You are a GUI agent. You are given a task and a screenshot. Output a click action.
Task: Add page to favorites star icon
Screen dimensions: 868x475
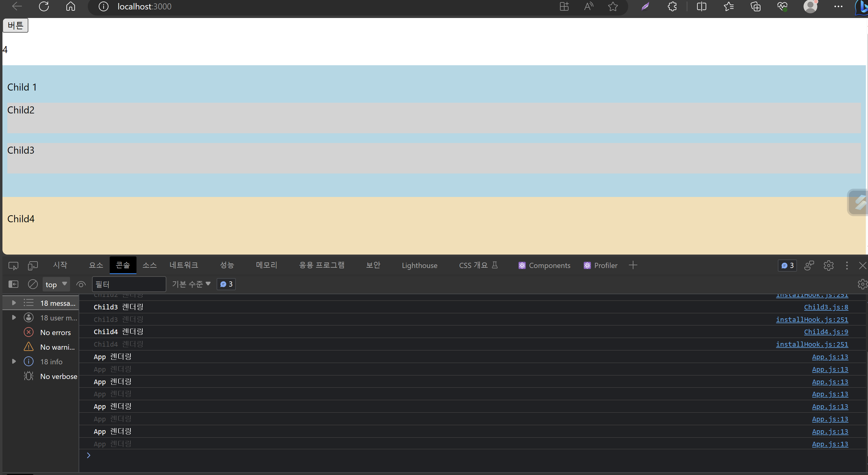(613, 6)
